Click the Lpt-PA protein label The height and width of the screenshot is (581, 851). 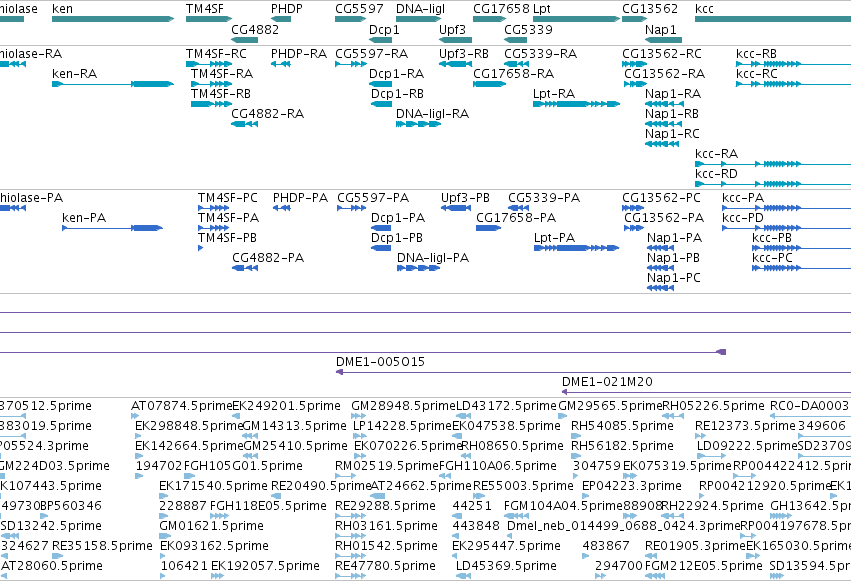tap(554, 238)
